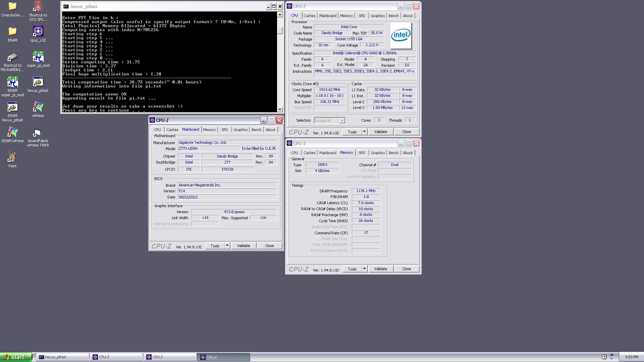The width and height of the screenshot is (644, 362).
Task: Launch hexus_pifast desktop icon
Action: click(38, 84)
